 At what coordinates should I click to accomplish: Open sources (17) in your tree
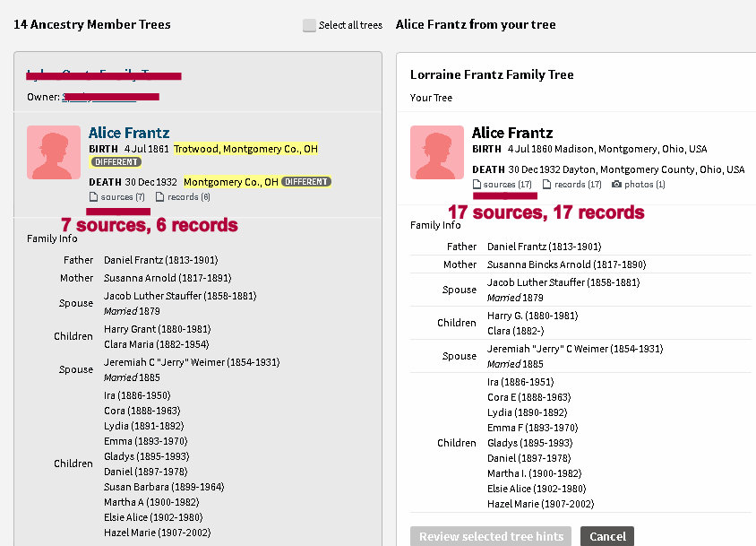(477, 185)
